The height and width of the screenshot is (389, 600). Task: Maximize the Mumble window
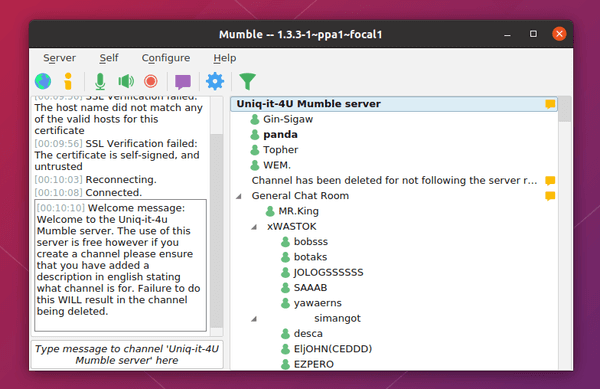[533, 34]
